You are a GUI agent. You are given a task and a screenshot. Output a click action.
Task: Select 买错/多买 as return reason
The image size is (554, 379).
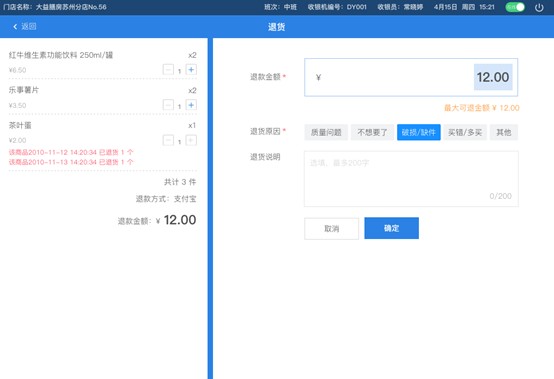465,132
